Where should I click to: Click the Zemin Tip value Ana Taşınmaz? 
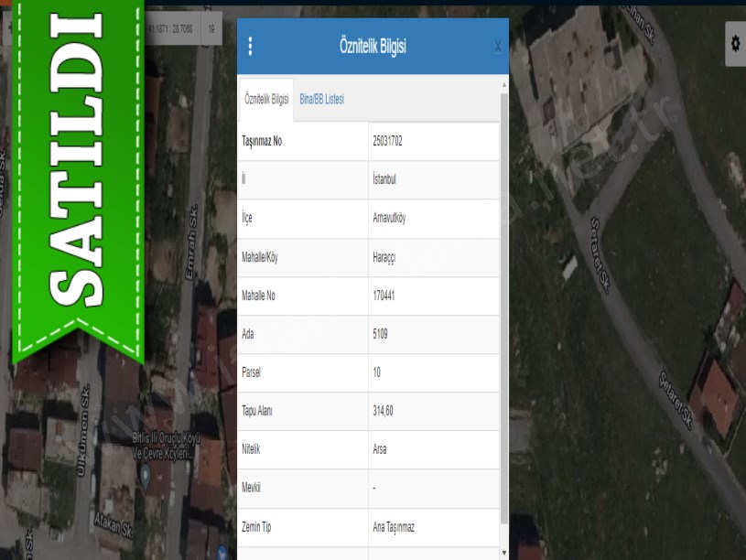tap(394, 527)
